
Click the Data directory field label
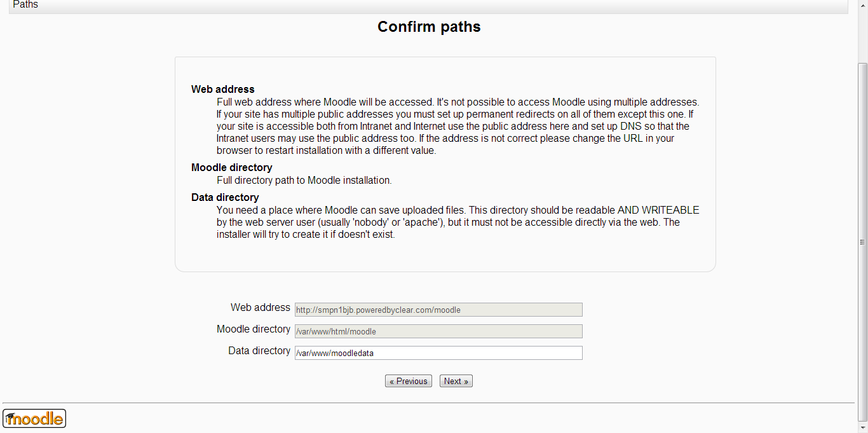tap(259, 351)
